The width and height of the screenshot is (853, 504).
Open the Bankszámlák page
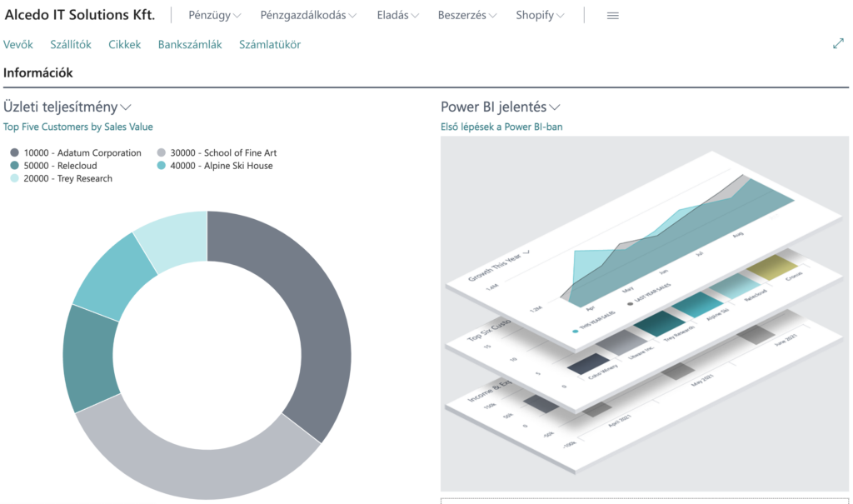[190, 43]
